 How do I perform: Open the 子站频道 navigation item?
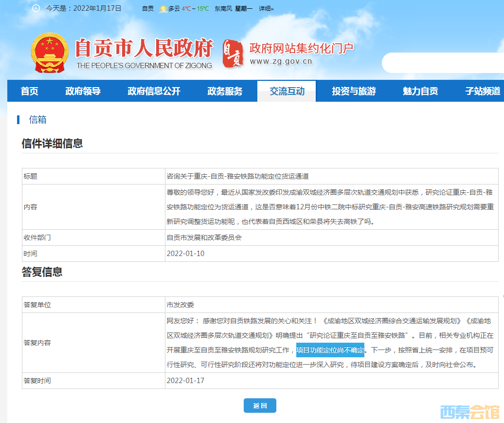(x=483, y=91)
